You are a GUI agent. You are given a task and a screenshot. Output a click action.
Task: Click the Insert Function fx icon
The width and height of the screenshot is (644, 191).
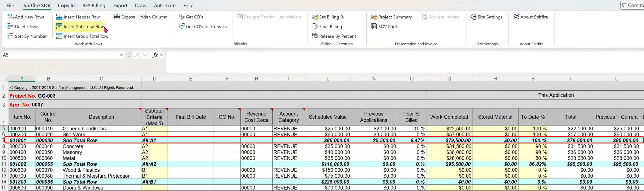(155, 55)
